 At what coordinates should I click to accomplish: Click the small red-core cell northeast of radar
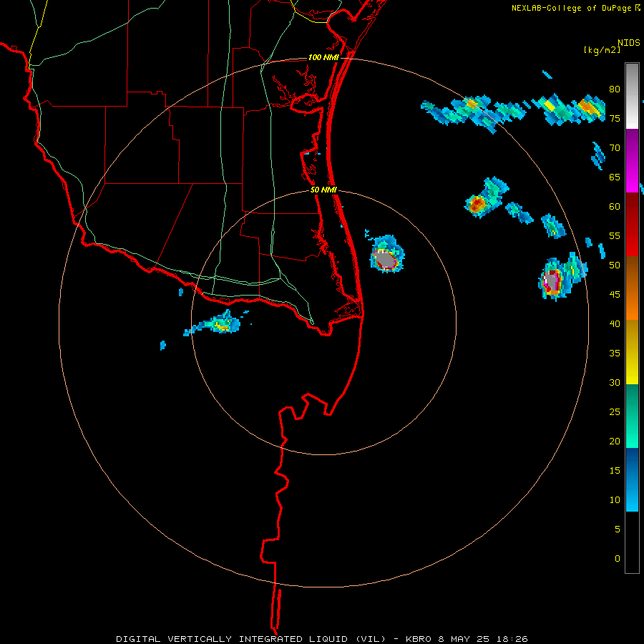477,203
